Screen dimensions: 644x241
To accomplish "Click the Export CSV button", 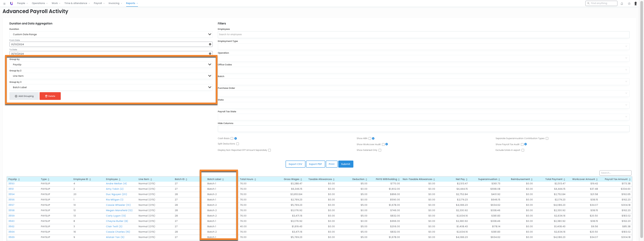I will (295, 164).
